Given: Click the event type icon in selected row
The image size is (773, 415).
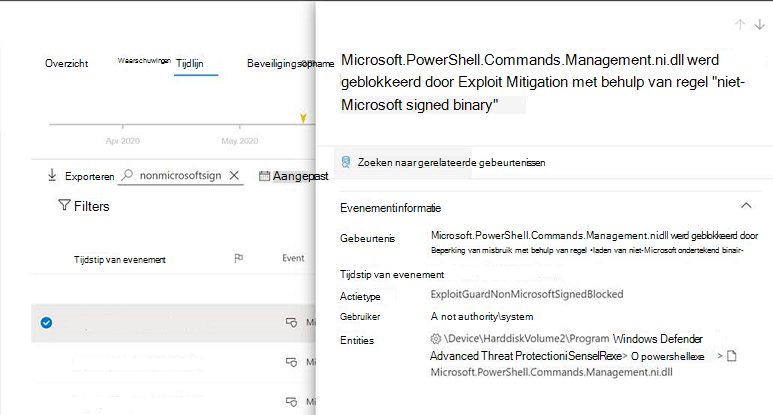Looking at the screenshot, I should [291, 322].
